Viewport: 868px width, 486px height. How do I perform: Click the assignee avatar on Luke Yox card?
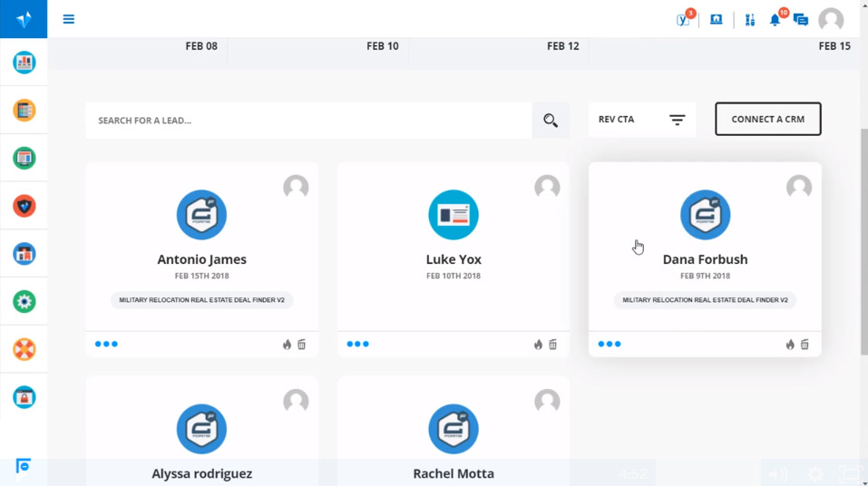pyautogui.click(x=547, y=187)
